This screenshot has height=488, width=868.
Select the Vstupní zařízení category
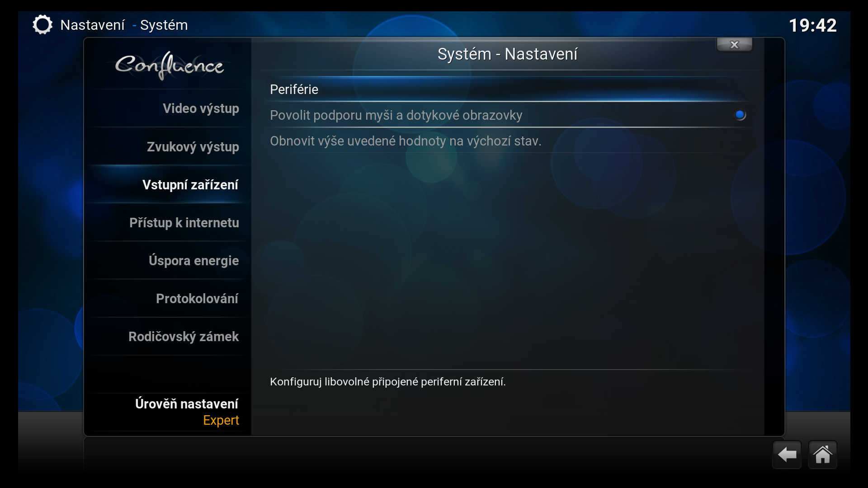tap(190, 185)
